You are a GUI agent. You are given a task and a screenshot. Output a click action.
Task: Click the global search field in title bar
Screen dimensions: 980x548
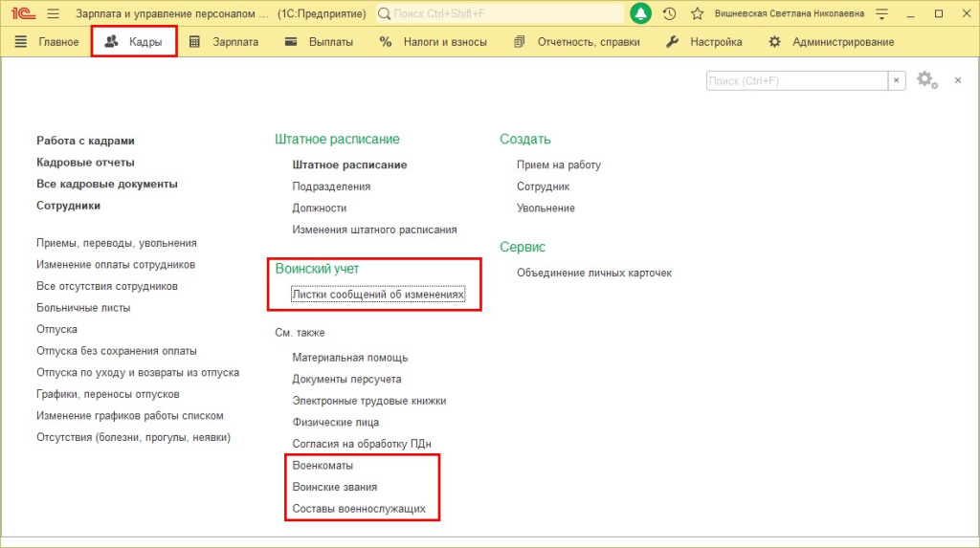pos(500,13)
